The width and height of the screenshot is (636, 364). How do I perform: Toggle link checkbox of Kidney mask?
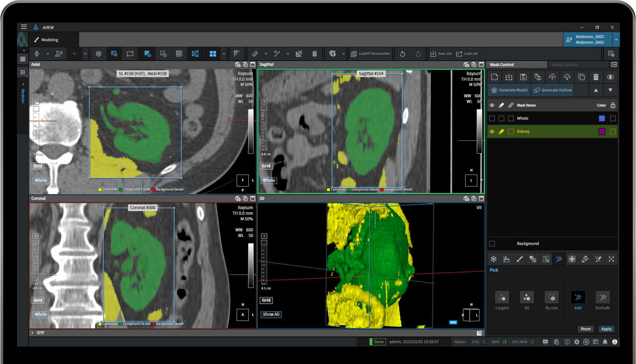coord(511,131)
